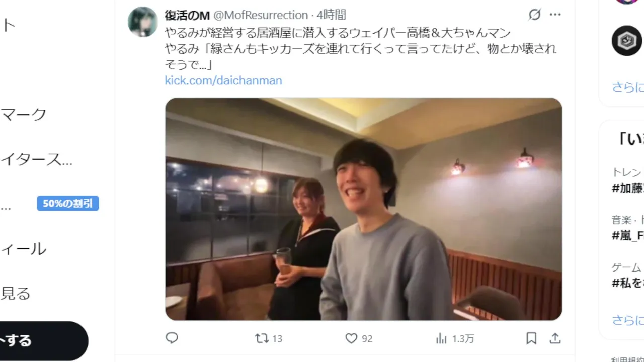This screenshot has height=362, width=644.
Task: Click the black post button ending in トする
Action: tap(44, 341)
